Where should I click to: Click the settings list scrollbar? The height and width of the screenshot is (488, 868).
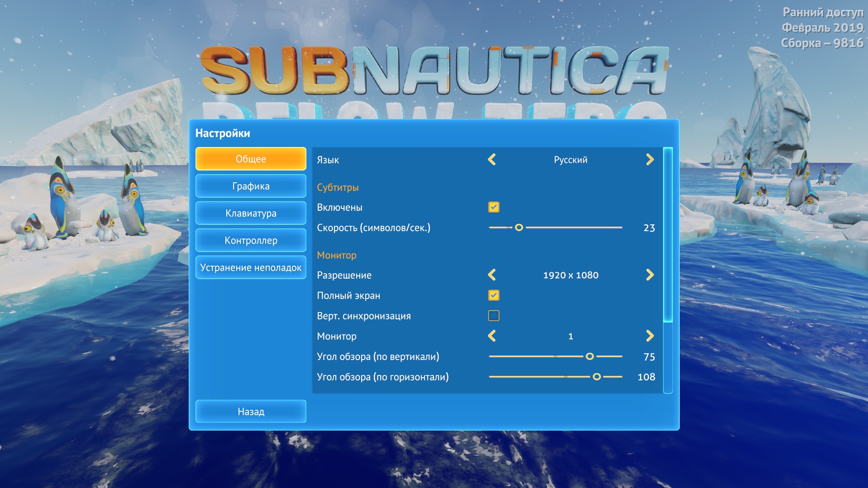tap(668, 235)
